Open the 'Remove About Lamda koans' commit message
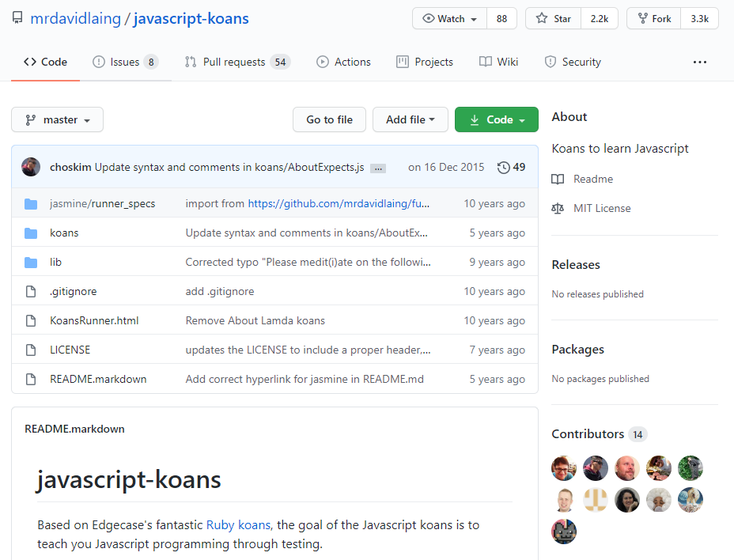This screenshot has height=560, width=734. point(255,321)
